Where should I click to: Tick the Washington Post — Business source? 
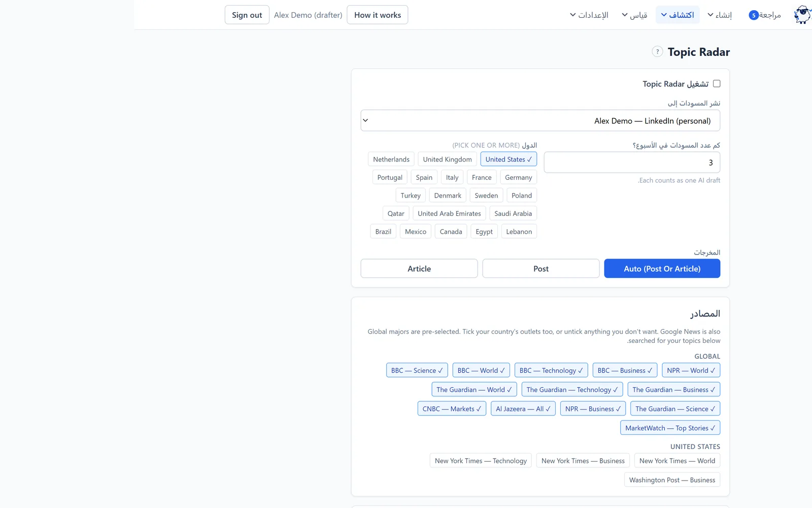672,480
